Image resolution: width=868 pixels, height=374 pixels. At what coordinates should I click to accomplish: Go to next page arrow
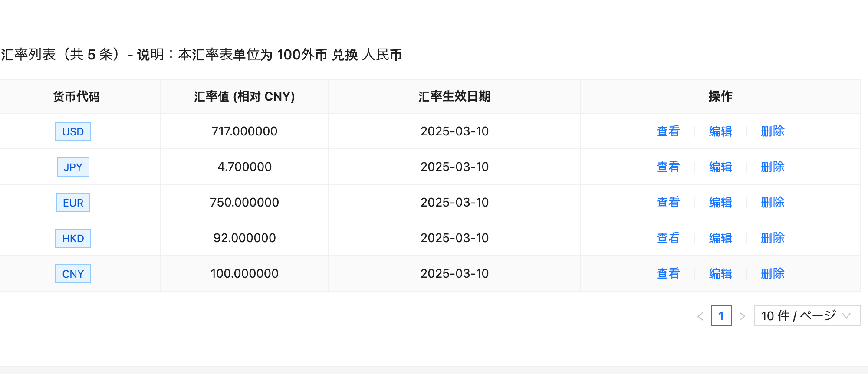click(x=742, y=316)
